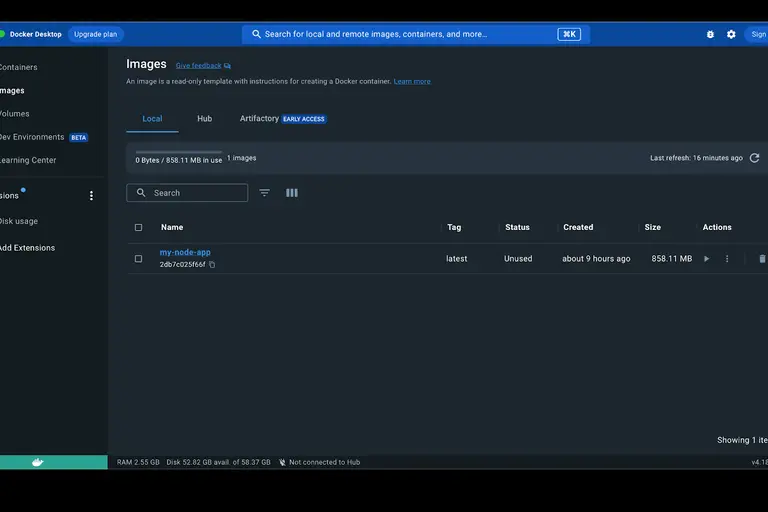The height and width of the screenshot is (512, 768).
Task: Select all images with header checkbox
Action: [139, 227]
